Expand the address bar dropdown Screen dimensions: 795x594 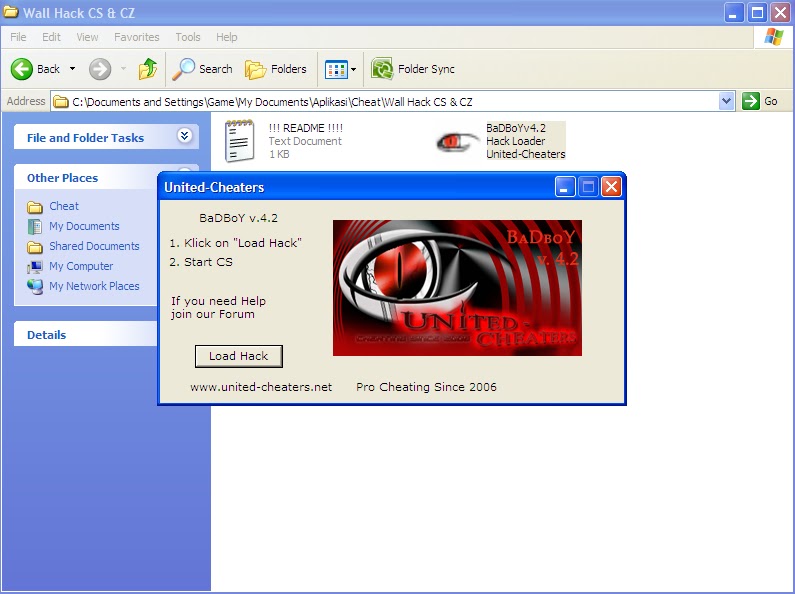click(x=726, y=101)
